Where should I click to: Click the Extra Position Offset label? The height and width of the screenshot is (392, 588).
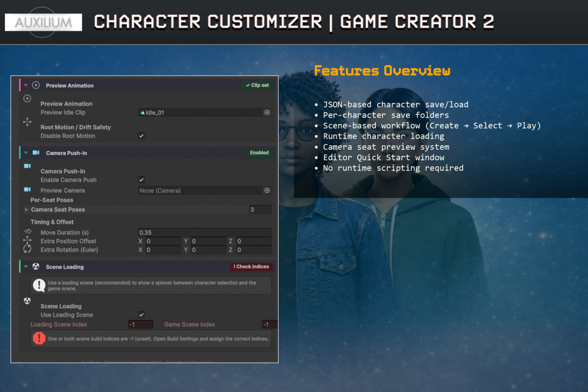tap(69, 241)
